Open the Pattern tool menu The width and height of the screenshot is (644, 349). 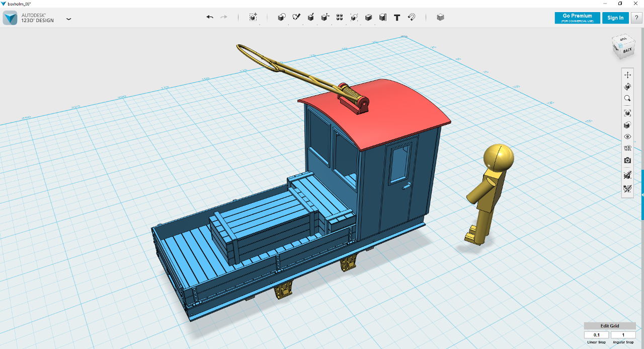340,17
